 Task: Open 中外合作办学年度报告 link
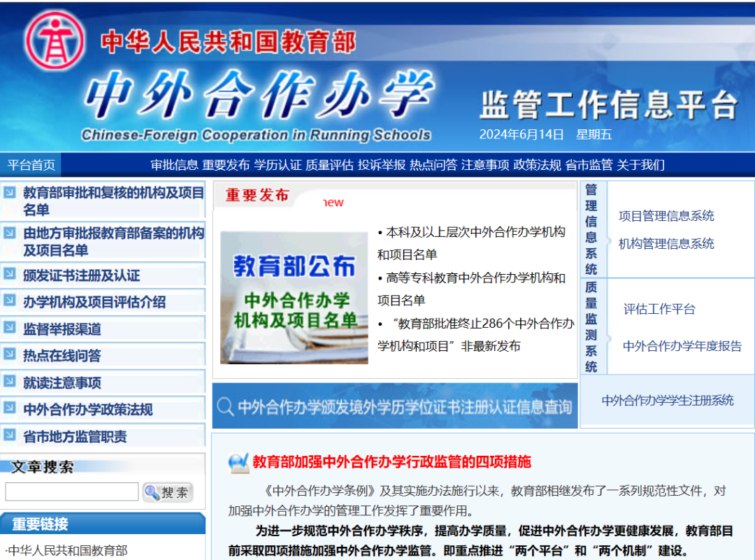point(682,346)
